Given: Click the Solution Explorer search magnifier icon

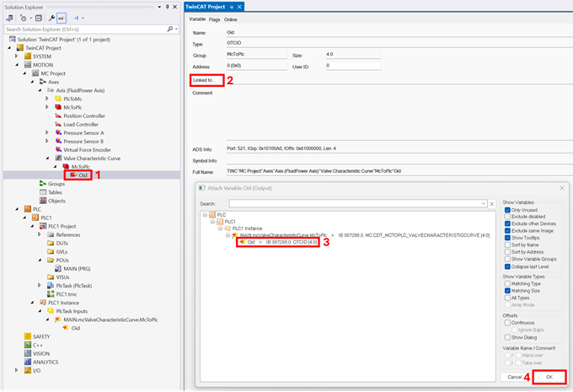Looking at the screenshot, I should coord(170,29).
